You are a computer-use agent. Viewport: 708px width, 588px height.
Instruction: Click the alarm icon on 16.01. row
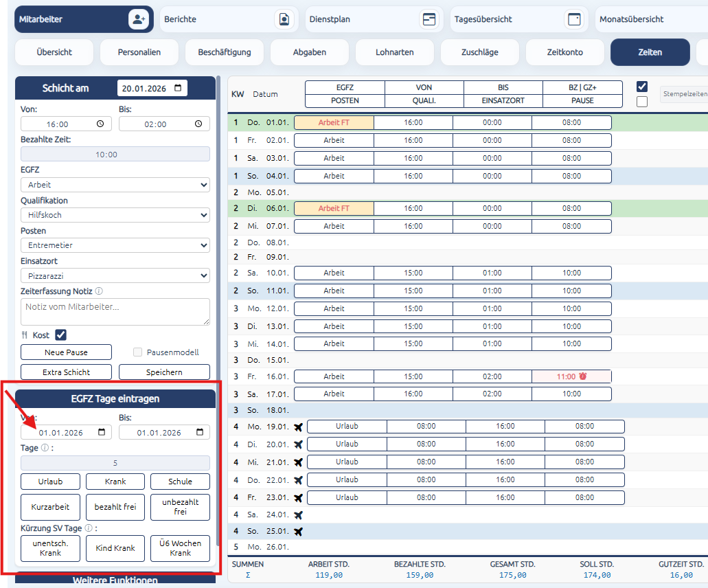pos(583,376)
